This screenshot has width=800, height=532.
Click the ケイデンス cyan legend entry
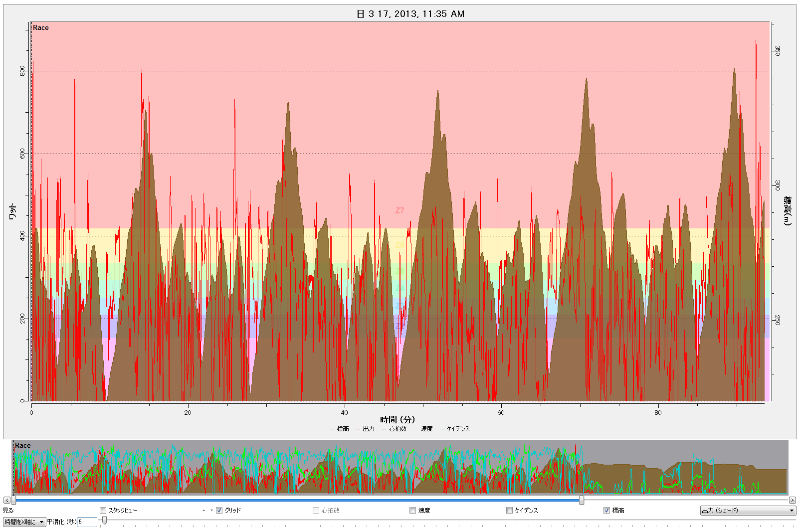454,429
